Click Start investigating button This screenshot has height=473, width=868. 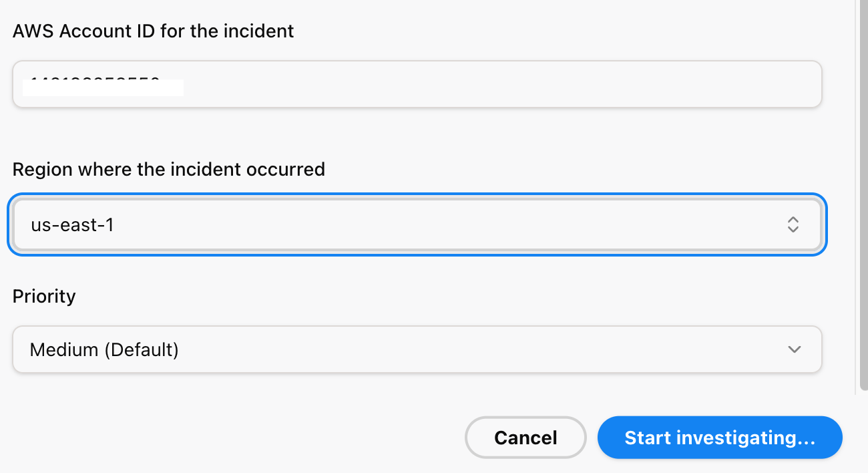(x=719, y=438)
